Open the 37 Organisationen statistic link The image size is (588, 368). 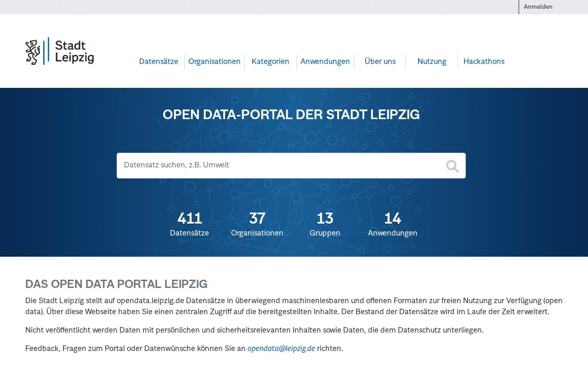click(x=257, y=224)
